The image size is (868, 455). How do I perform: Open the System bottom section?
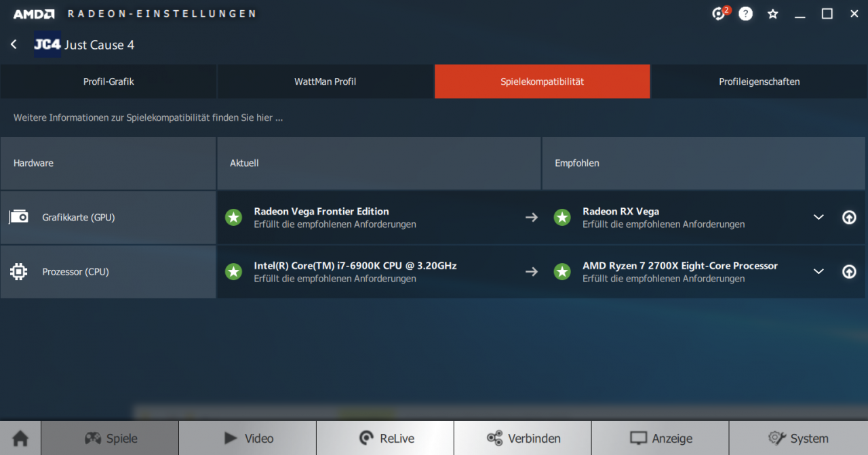(x=798, y=438)
